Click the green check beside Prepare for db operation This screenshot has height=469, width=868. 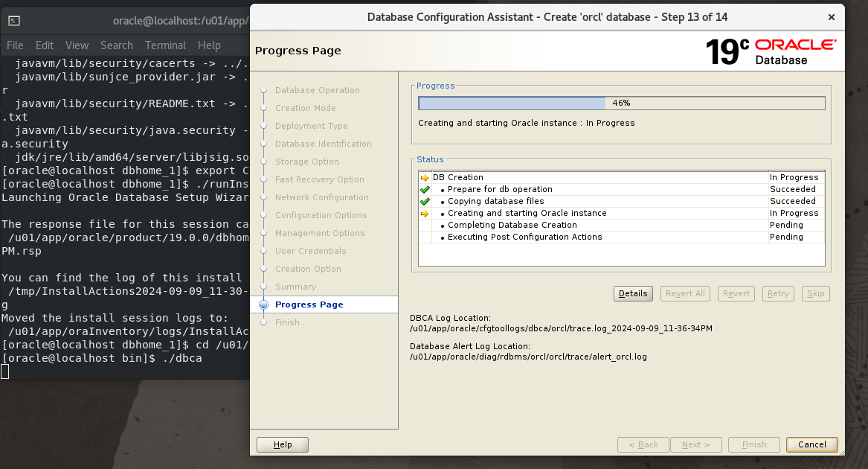coord(425,190)
